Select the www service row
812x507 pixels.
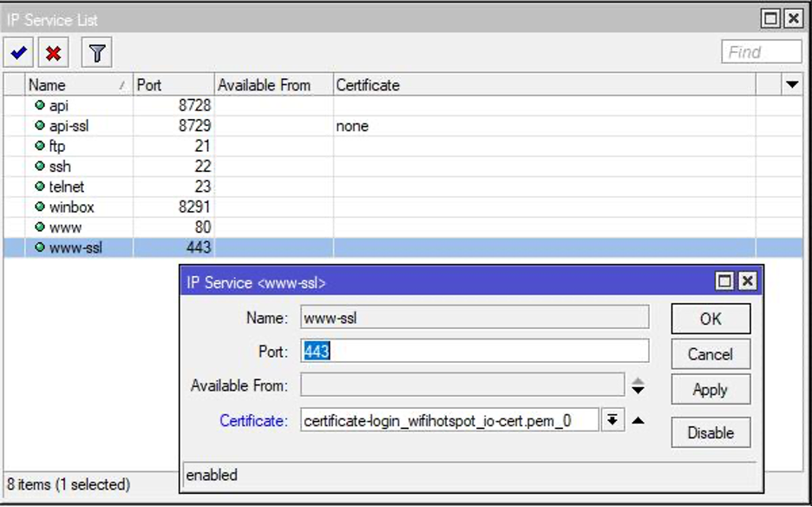pyautogui.click(x=403, y=227)
